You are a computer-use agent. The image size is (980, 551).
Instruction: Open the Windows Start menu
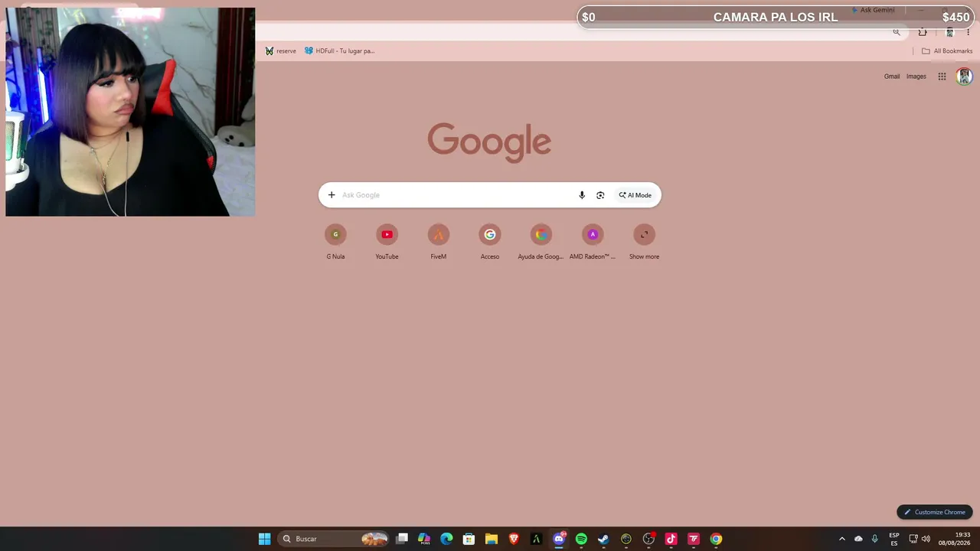[x=264, y=539]
